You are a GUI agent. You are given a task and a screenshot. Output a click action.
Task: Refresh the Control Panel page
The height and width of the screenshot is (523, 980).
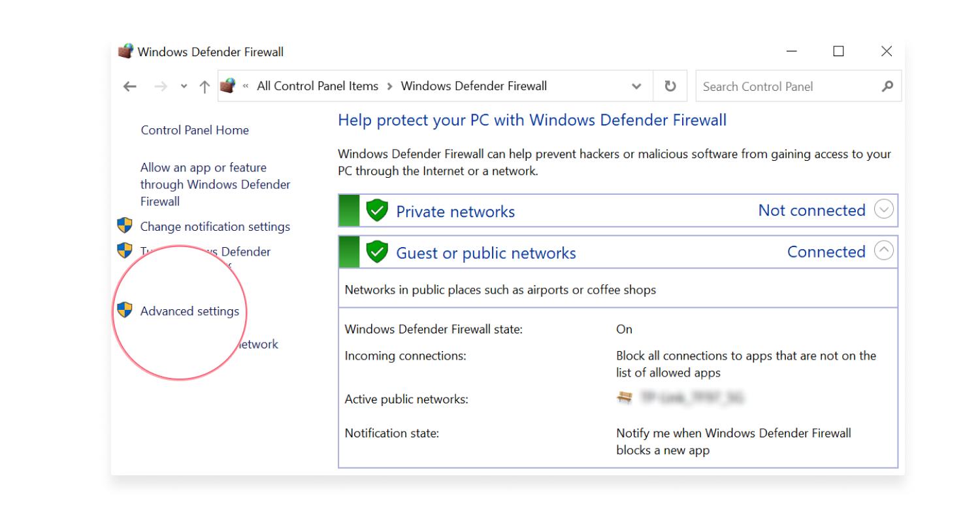click(670, 86)
